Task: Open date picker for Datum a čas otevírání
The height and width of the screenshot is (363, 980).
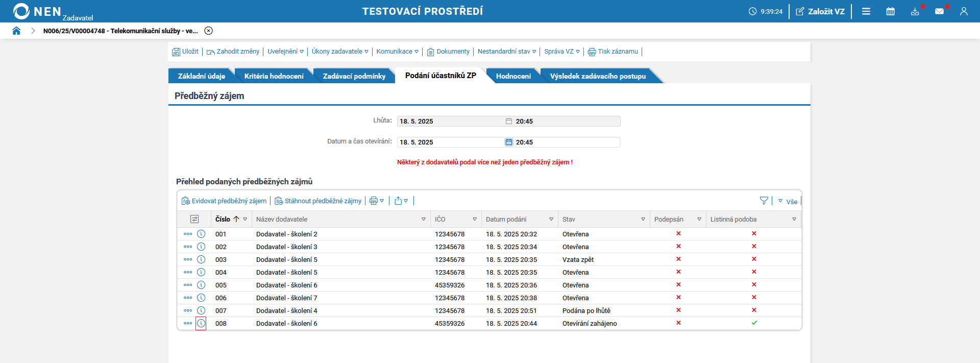Action: [508, 142]
